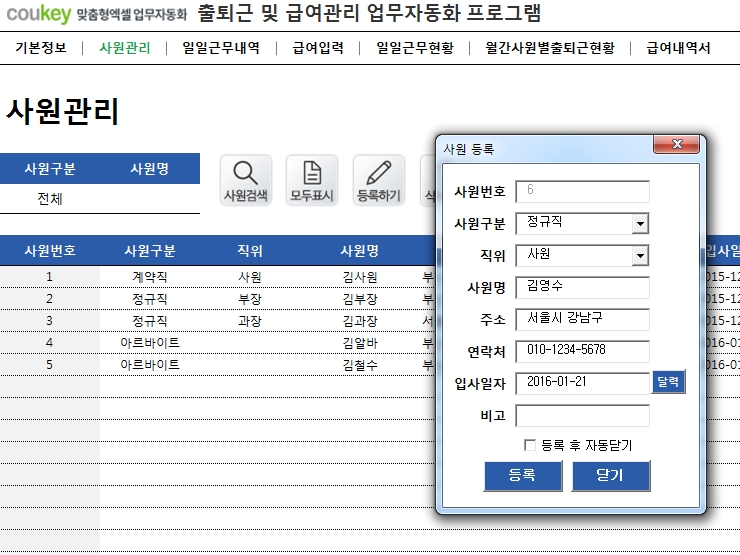Open the 직위 dropdown arrow in dialog

pos(640,256)
